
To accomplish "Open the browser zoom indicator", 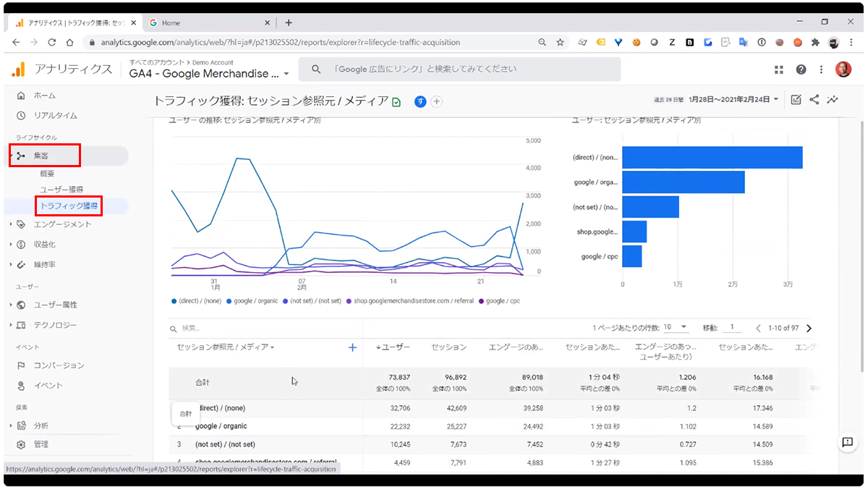I will coord(542,43).
